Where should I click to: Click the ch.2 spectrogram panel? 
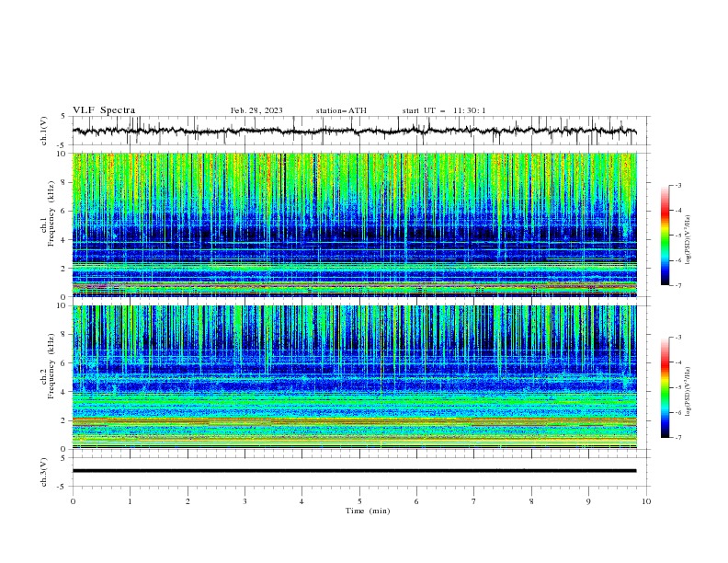[x=354, y=377]
